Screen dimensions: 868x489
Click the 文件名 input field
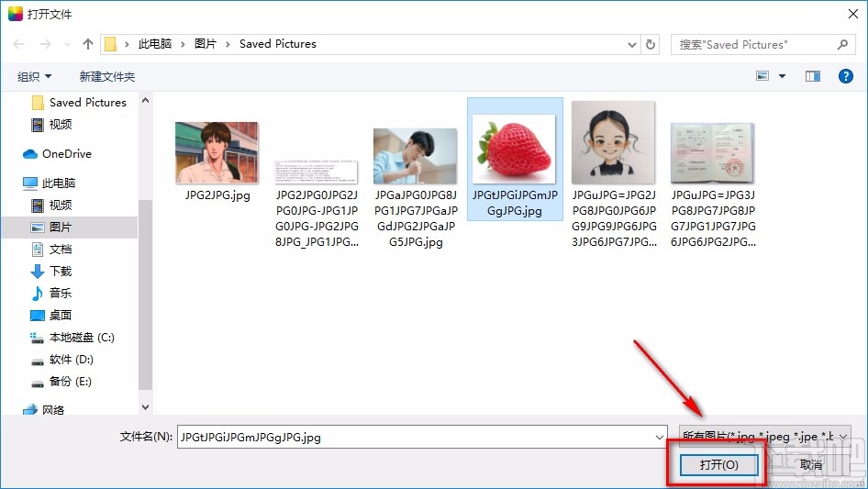(x=421, y=437)
